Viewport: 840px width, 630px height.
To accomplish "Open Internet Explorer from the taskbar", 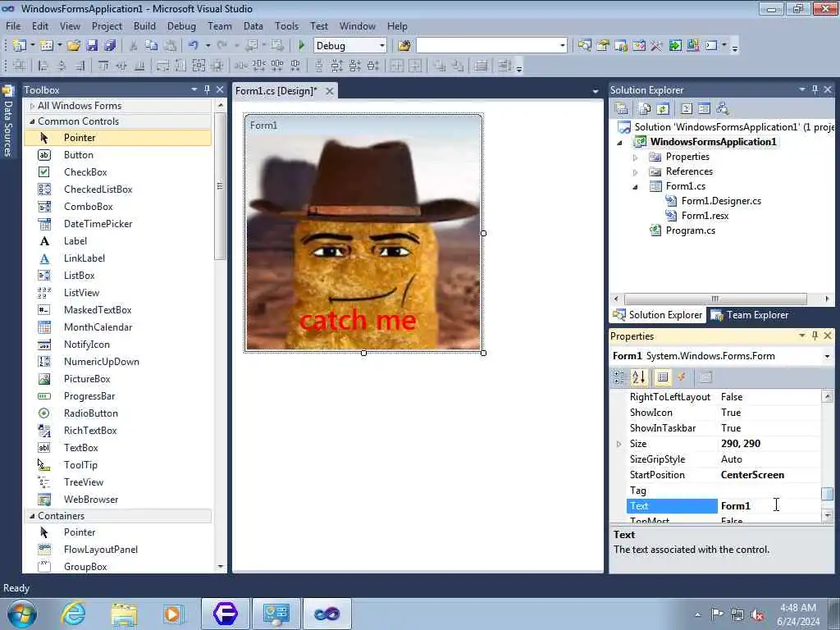I will (x=73, y=614).
